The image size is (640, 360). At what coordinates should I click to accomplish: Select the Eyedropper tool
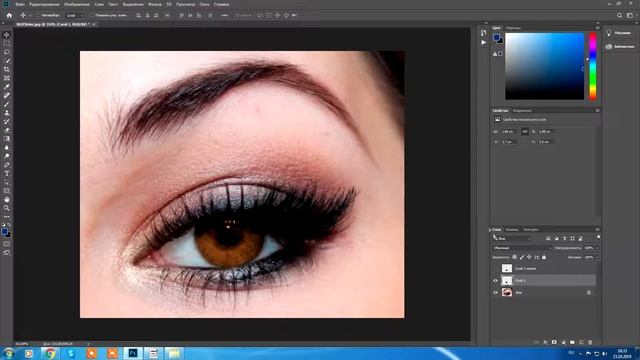7,87
